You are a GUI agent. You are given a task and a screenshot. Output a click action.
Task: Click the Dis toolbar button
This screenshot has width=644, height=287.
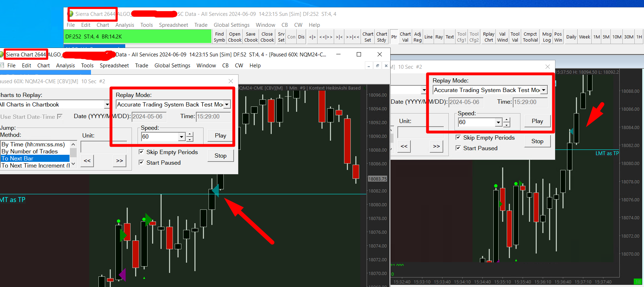(x=301, y=37)
